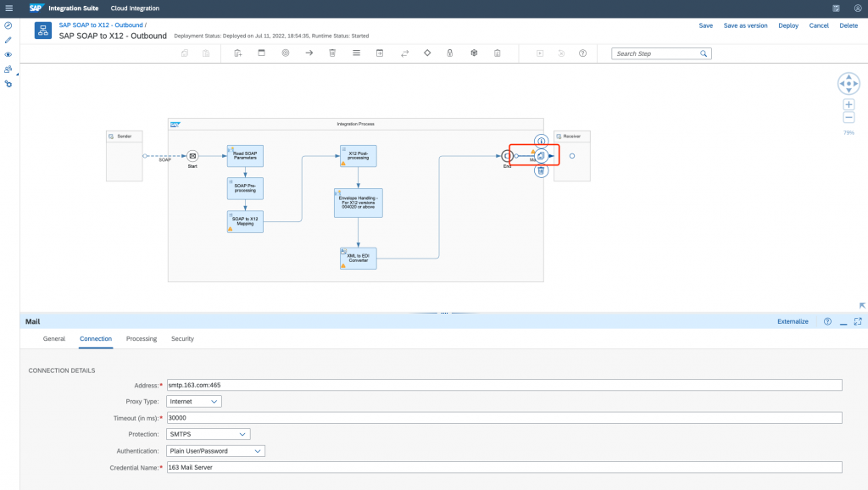Screen dimensions: 868x490
Task: Click the Delete trash icon in toolbar
Action: 332,53
